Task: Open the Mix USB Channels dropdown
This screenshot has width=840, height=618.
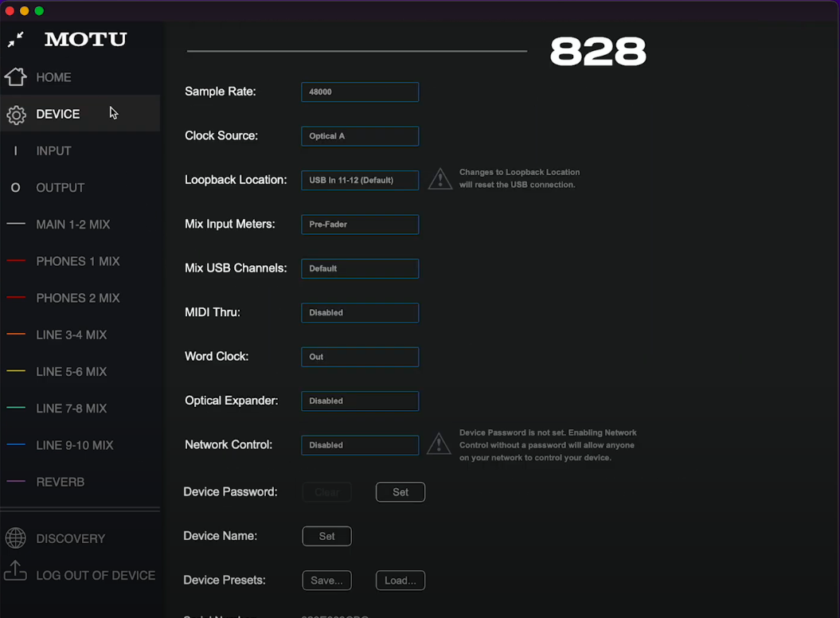Action: [360, 268]
